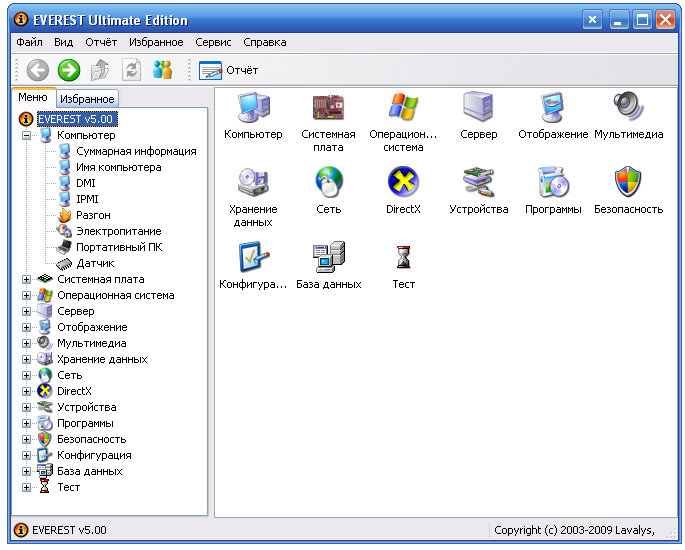Open the Сеть globe icon
This screenshot has height=550, width=685.
click(329, 182)
